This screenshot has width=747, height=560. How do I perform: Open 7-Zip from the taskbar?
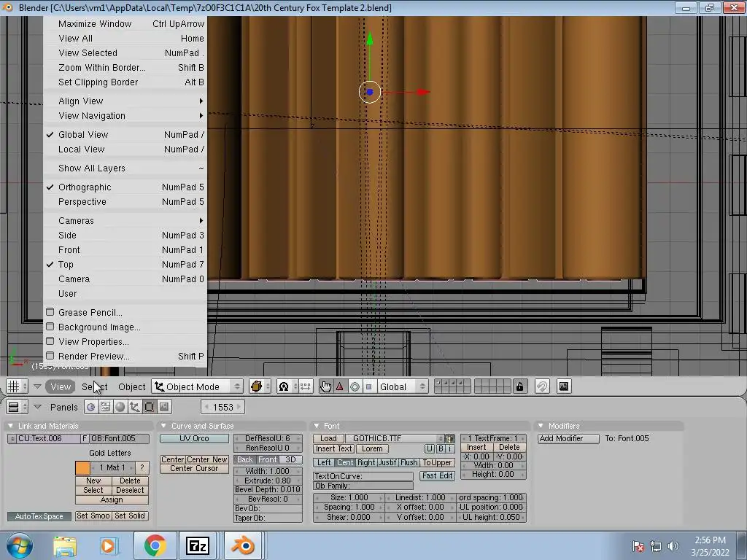[x=198, y=545]
